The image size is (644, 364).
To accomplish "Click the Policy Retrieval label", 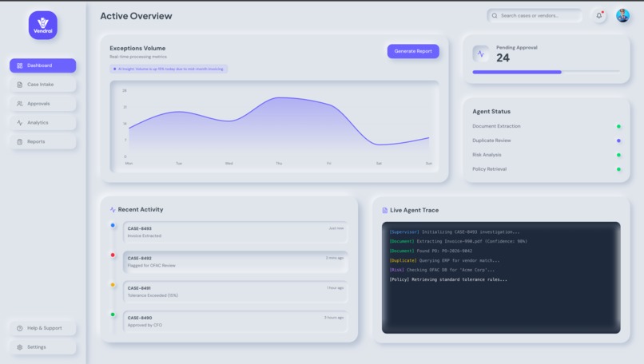I will (x=489, y=169).
